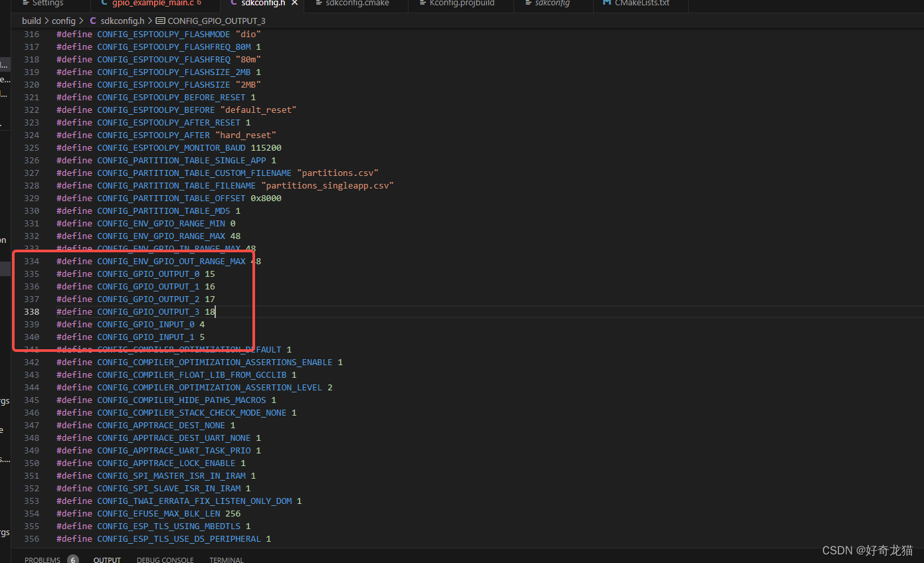Click the CONFIG_COMPILER_FLOAT_LIB_FROM_GCCLIB macro
Screen dimensions: 924x563
tap(192, 374)
